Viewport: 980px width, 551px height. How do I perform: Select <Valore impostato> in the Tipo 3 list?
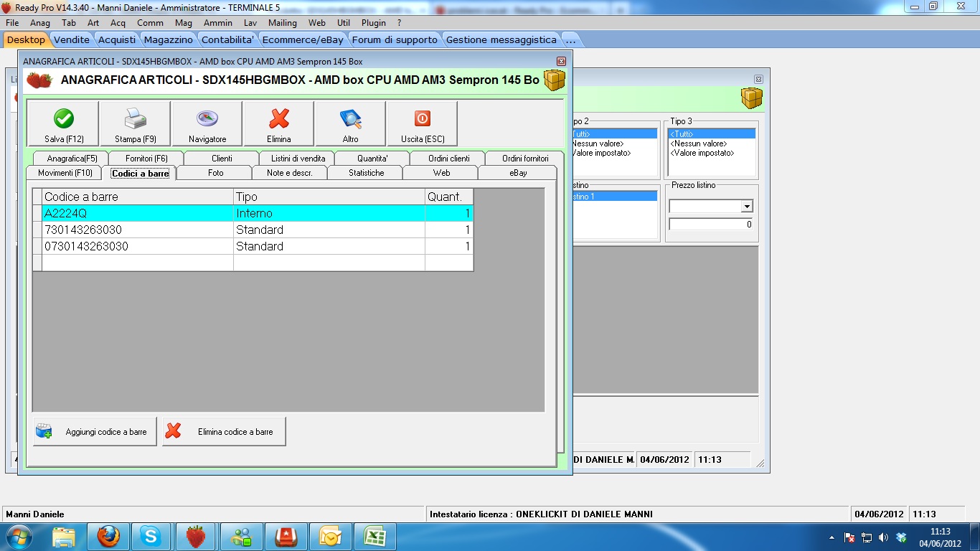click(712, 153)
